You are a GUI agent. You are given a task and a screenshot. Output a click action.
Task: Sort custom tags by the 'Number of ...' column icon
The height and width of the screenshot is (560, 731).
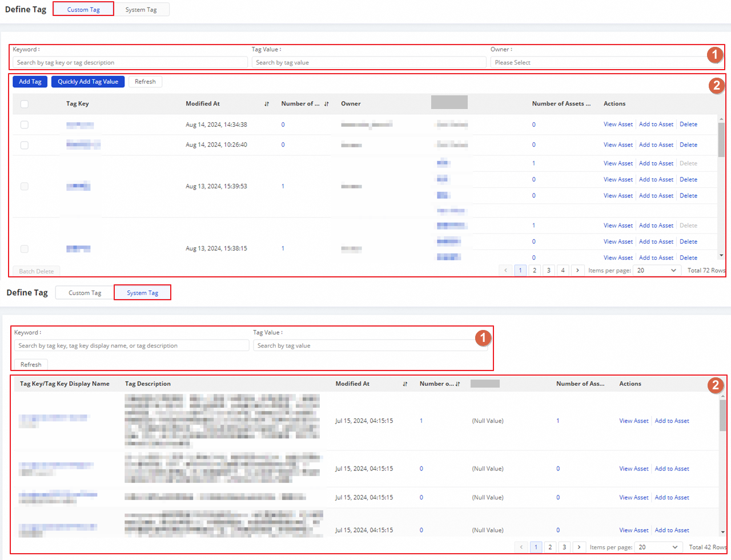pyautogui.click(x=327, y=104)
